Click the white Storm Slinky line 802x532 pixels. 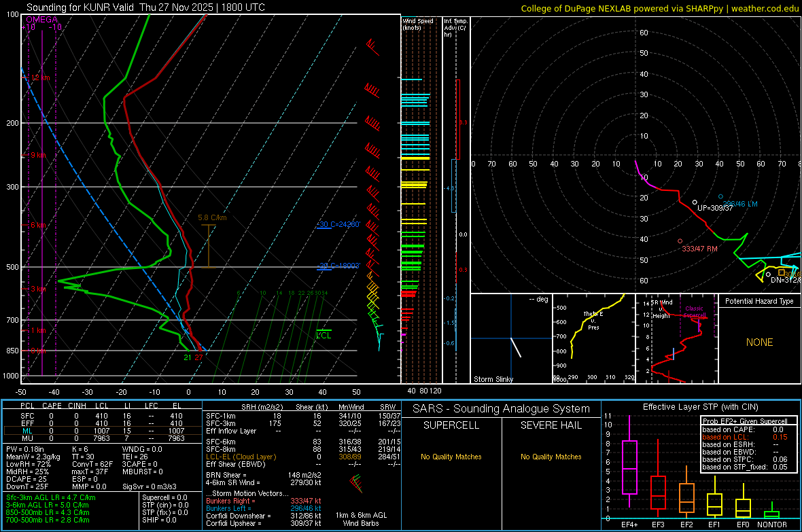(x=516, y=347)
